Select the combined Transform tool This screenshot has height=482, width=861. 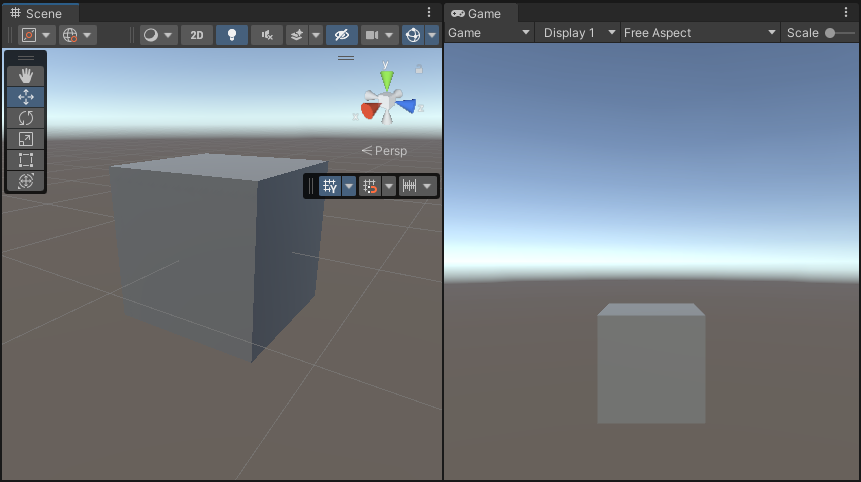(x=26, y=181)
